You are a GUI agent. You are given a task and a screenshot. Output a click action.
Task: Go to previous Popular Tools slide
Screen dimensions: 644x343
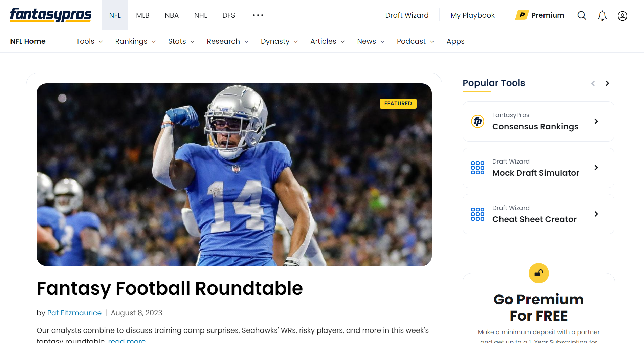click(593, 83)
